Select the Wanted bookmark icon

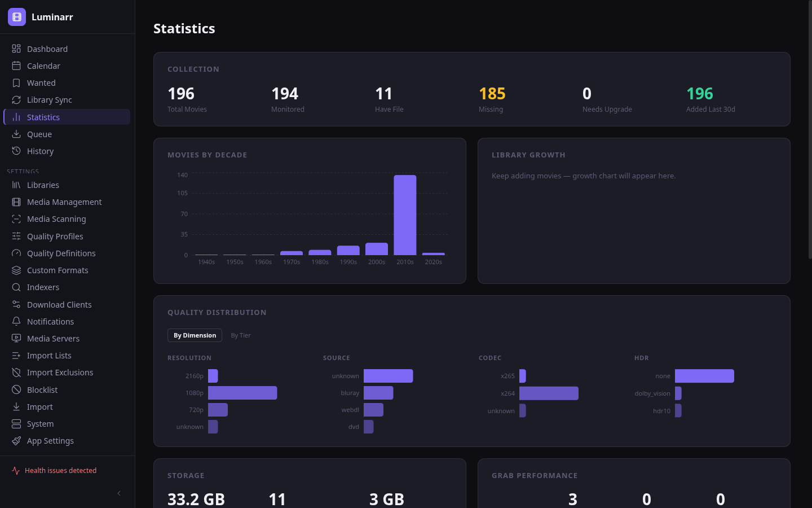(16, 82)
